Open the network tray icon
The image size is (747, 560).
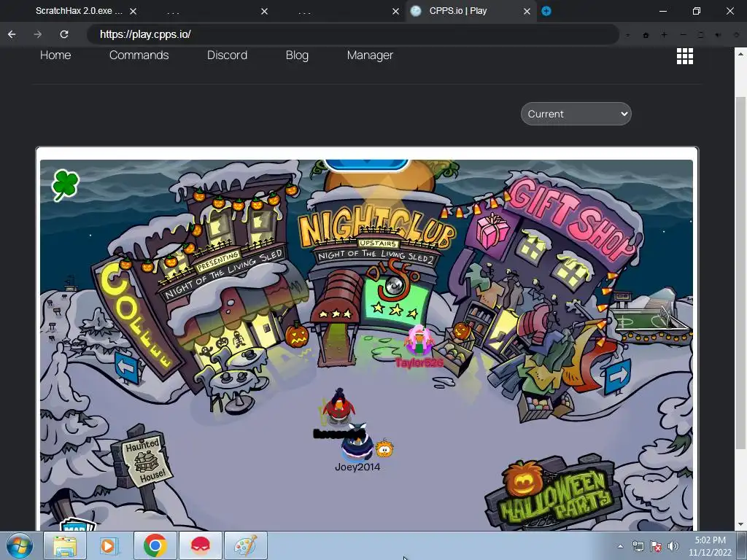pyautogui.click(x=638, y=546)
